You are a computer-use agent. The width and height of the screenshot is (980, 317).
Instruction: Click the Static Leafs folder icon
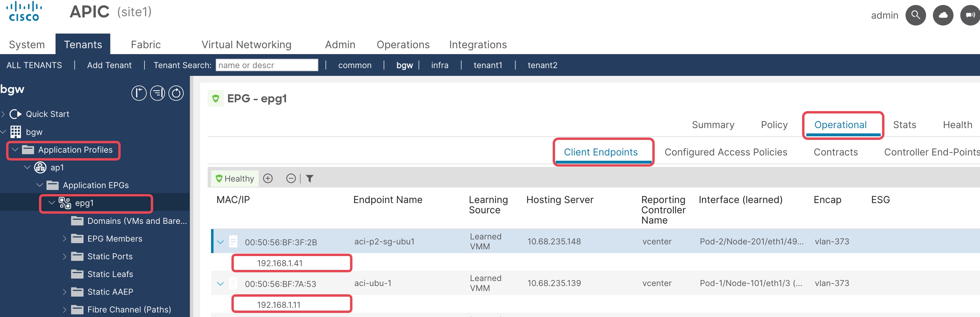[77, 274]
